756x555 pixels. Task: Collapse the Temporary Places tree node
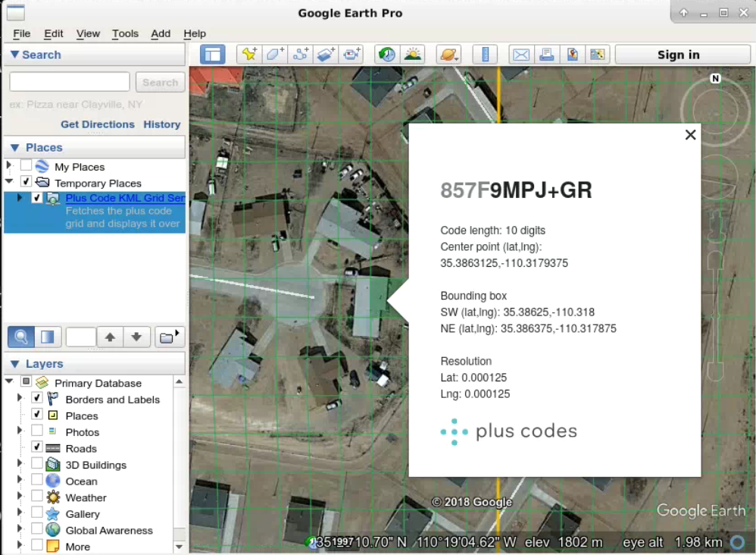pos(9,181)
